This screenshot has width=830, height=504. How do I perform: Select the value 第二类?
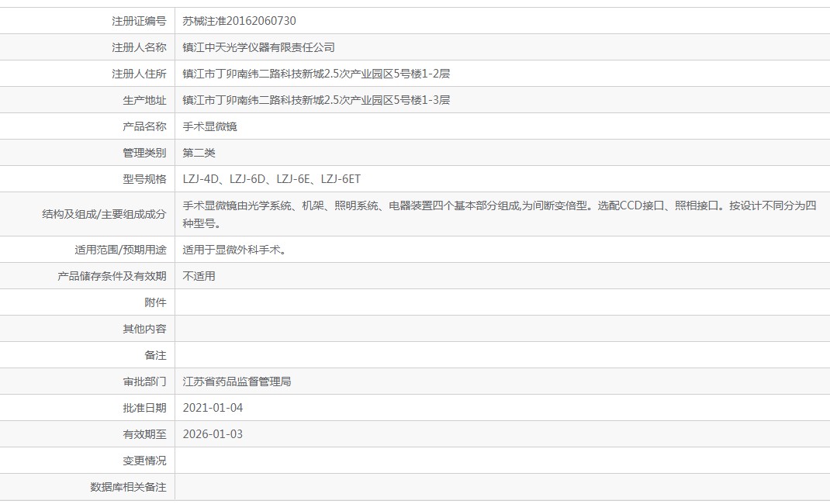tap(199, 153)
